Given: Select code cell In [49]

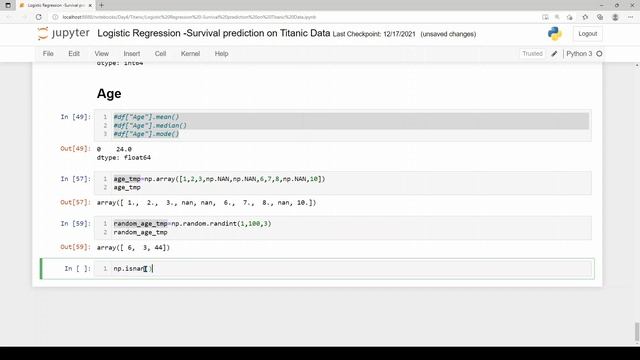Looking at the screenshot, I should [x=342, y=125].
